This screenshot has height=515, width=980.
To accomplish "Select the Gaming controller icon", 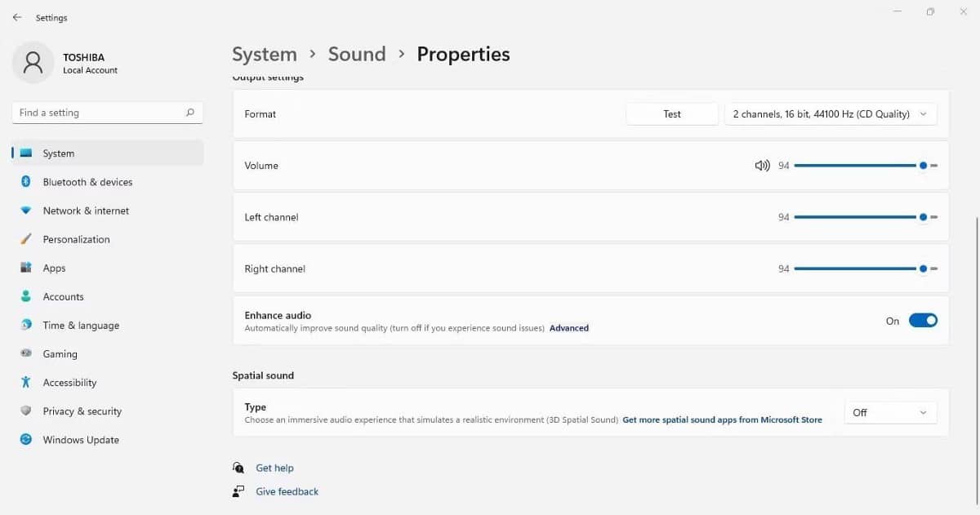I will tap(24, 353).
